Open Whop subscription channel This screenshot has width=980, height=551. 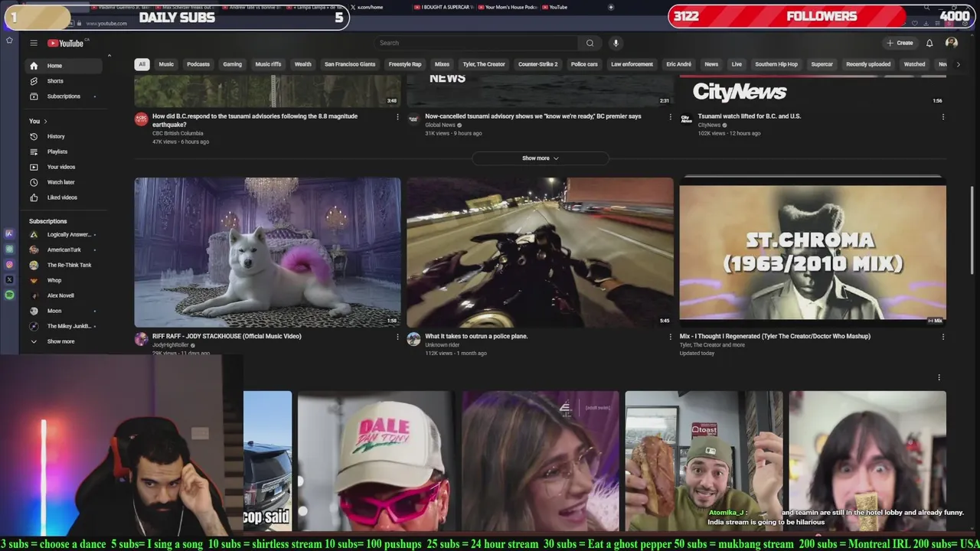point(64,280)
